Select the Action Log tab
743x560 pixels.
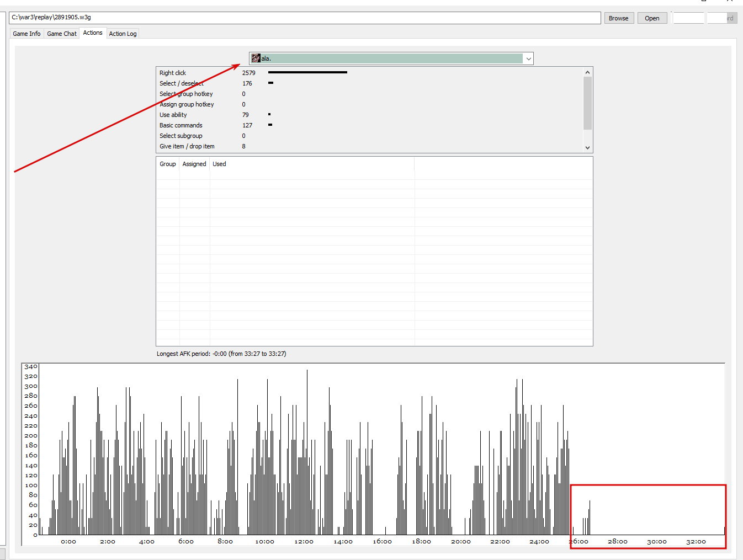(x=123, y=34)
